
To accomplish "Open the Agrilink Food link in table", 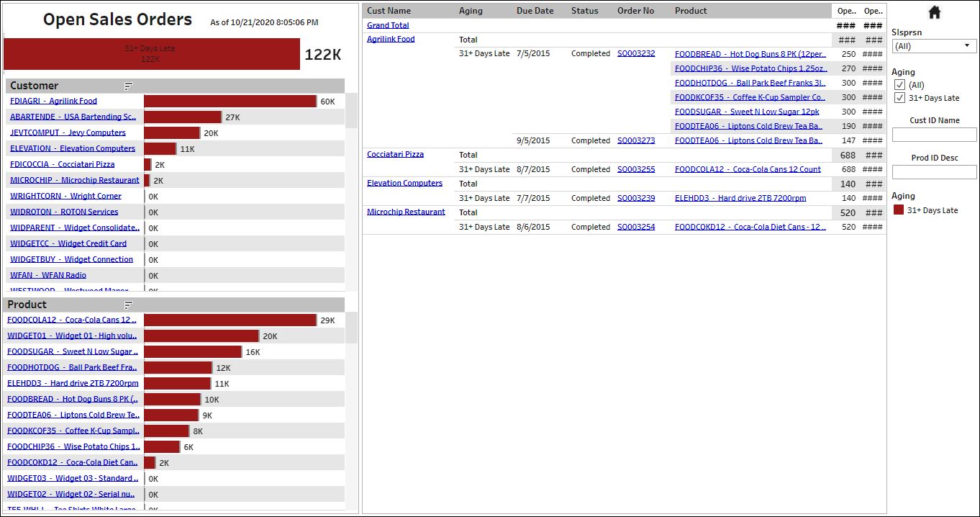I will click(x=391, y=39).
